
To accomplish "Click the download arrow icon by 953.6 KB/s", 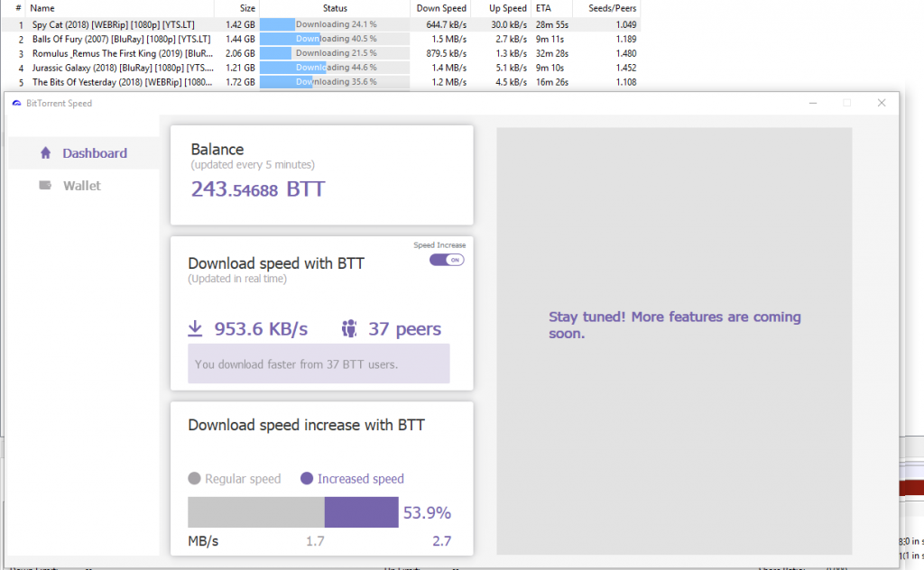I will 195,328.
